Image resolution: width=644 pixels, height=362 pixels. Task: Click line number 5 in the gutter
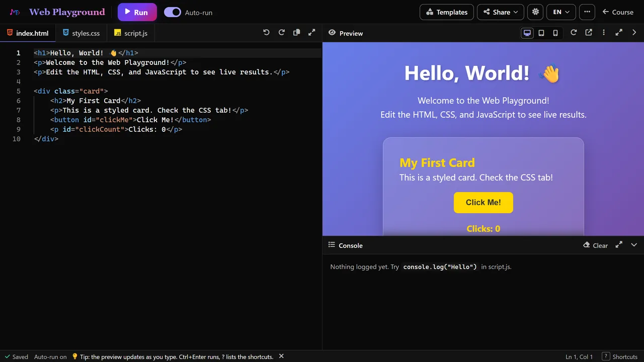(x=18, y=91)
